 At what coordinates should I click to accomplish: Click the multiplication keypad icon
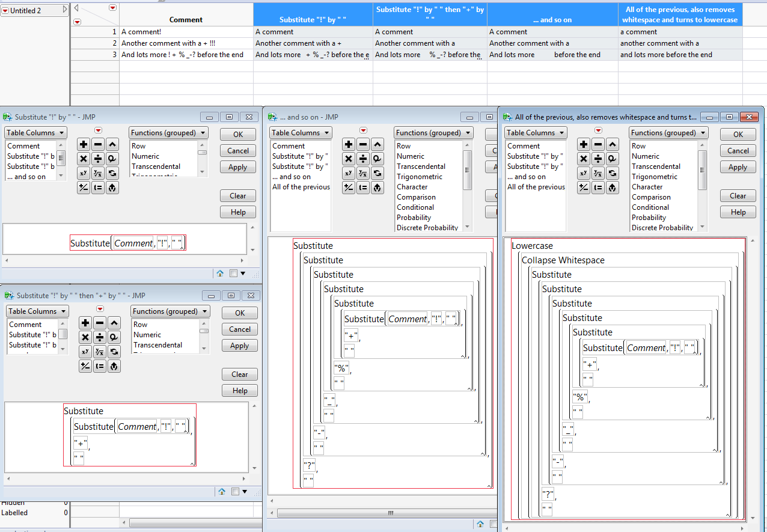coord(85,159)
